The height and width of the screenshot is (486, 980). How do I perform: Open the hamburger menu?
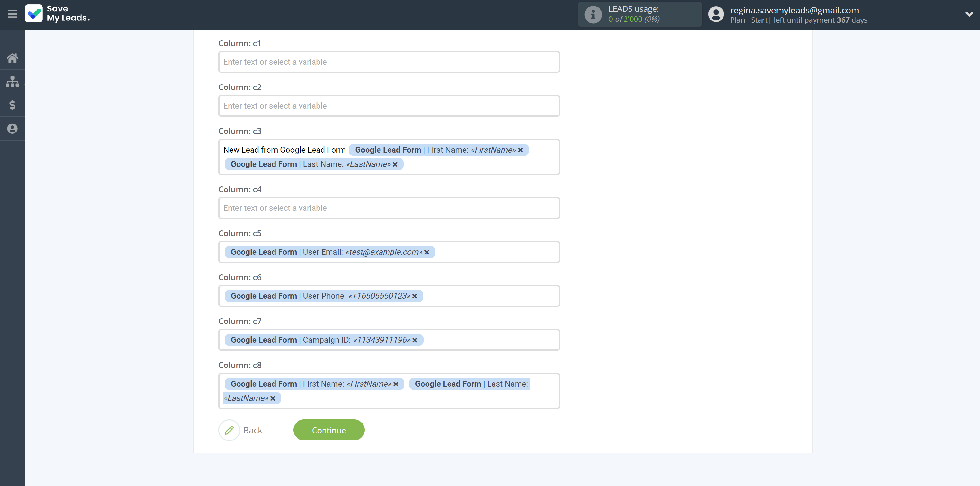(12, 14)
